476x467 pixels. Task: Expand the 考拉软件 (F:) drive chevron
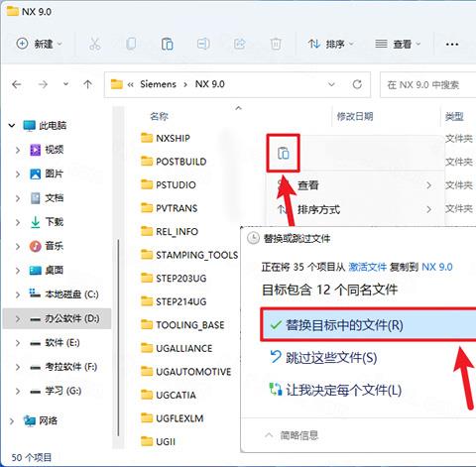coord(18,367)
